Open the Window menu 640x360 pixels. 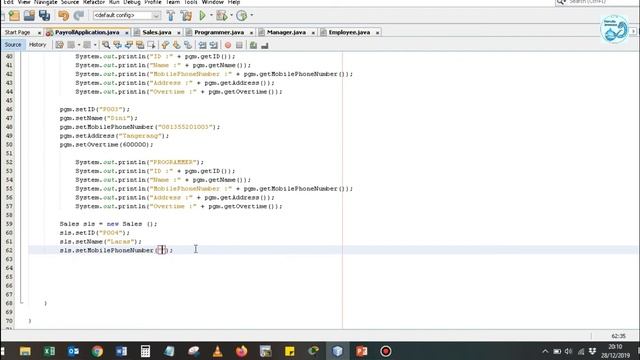[x=213, y=2]
